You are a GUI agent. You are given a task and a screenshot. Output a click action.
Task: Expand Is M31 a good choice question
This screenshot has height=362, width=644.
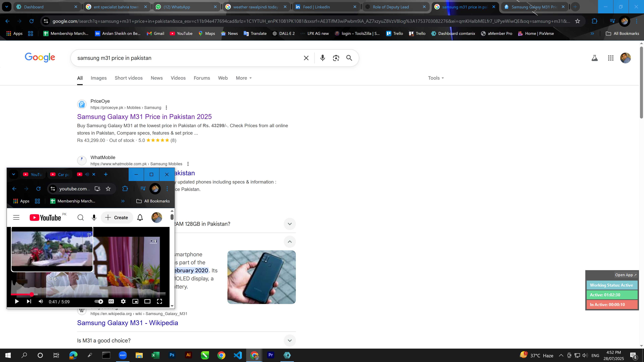(x=290, y=341)
